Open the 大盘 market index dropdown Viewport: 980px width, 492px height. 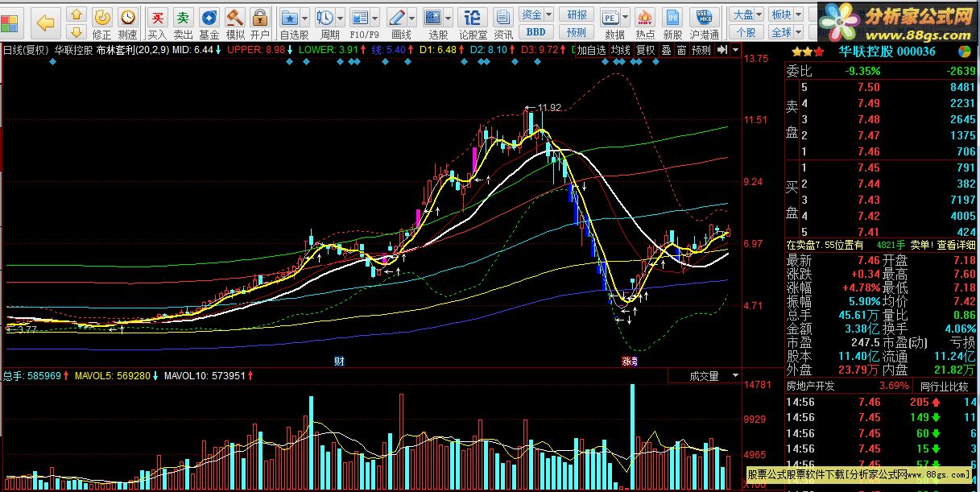[746, 14]
